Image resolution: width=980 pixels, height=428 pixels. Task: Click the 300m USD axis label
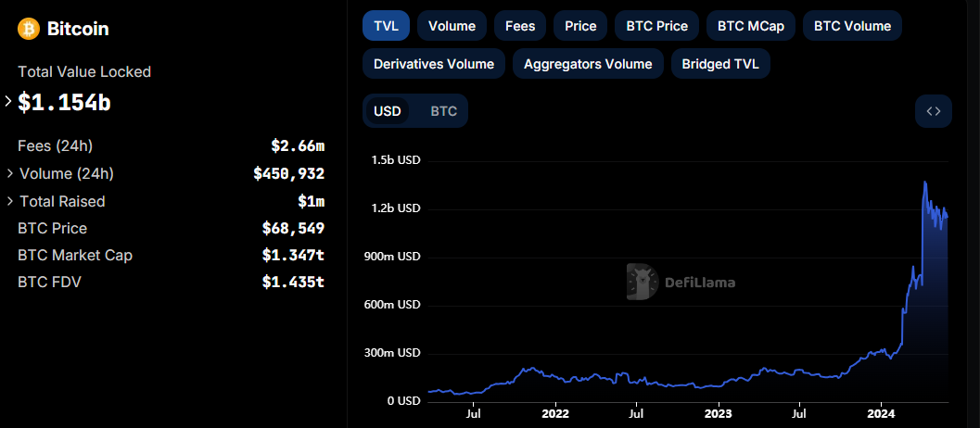click(x=392, y=353)
